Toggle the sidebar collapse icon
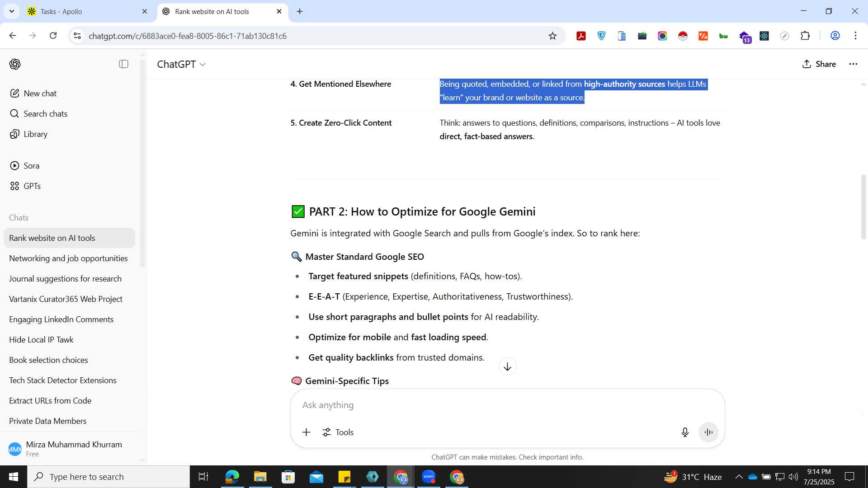 coord(123,64)
